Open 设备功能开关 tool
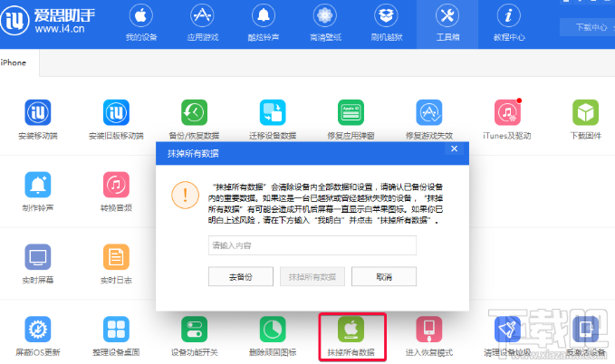The width and height of the screenshot is (615, 364). tap(194, 336)
